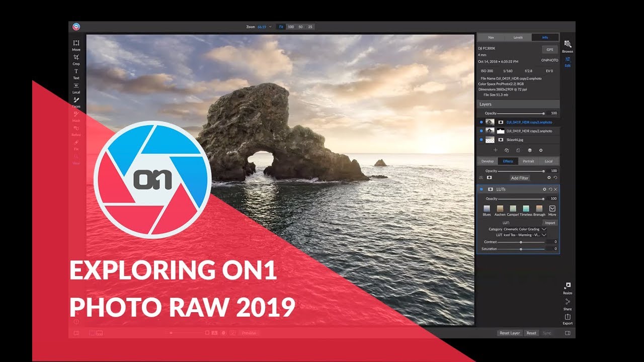
Task: Toggle visibility of top DJI_0419_HDR layer
Action: (481, 122)
